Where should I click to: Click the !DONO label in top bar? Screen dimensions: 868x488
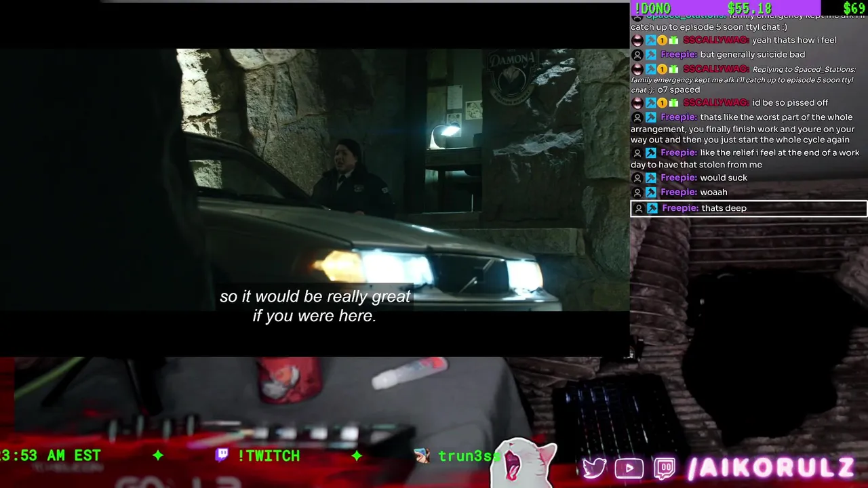(x=652, y=8)
